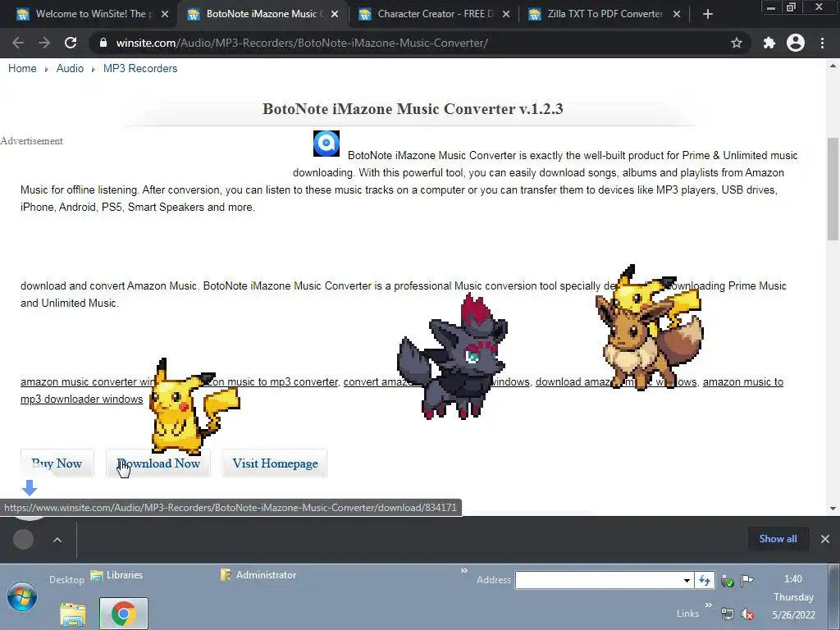Click the Address bar Go button icon
Screen dimensions: 840x630
(x=705, y=580)
